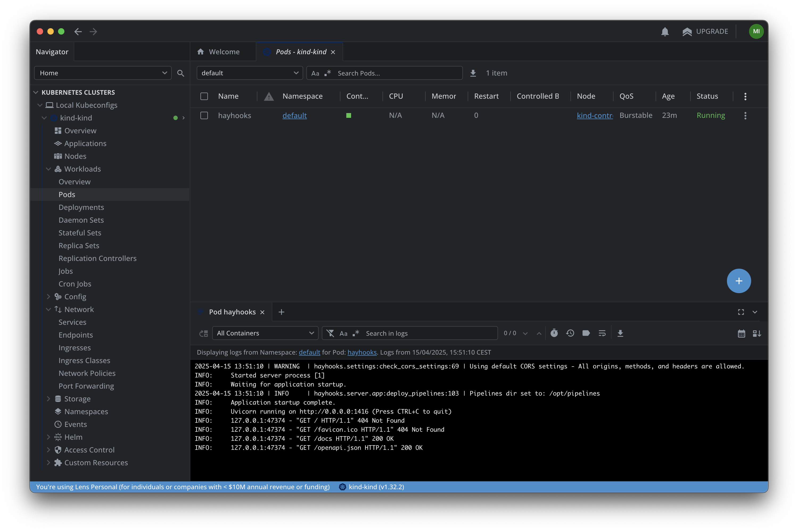
Task: Collapse the Workloads tree section
Action: click(48, 169)
